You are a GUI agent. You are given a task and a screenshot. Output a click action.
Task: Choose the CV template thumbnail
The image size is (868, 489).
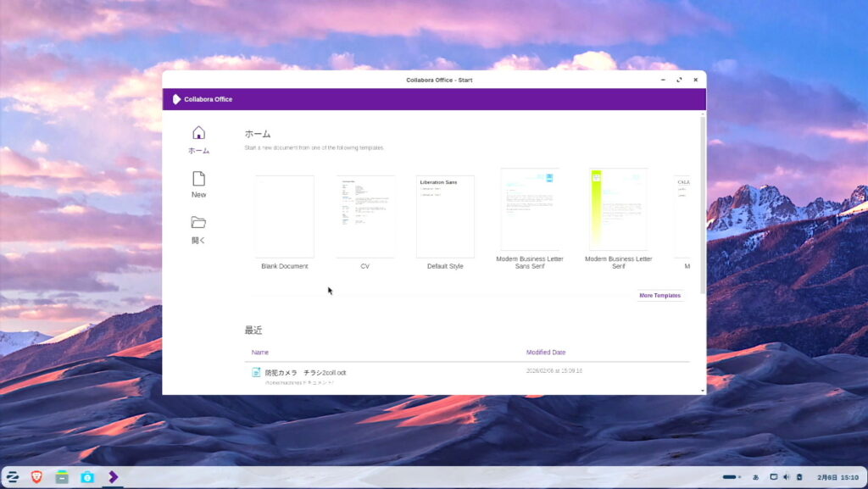click(364, 217)
